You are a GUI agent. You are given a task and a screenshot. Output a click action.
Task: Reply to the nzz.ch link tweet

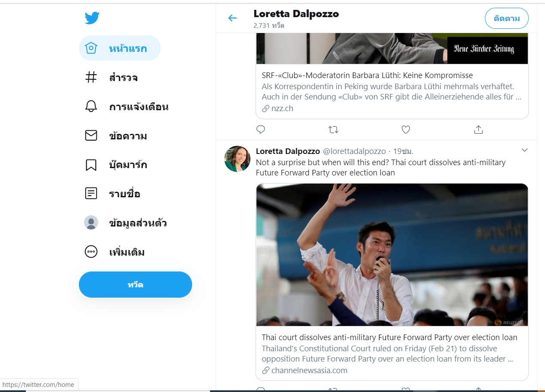[261, 129]
